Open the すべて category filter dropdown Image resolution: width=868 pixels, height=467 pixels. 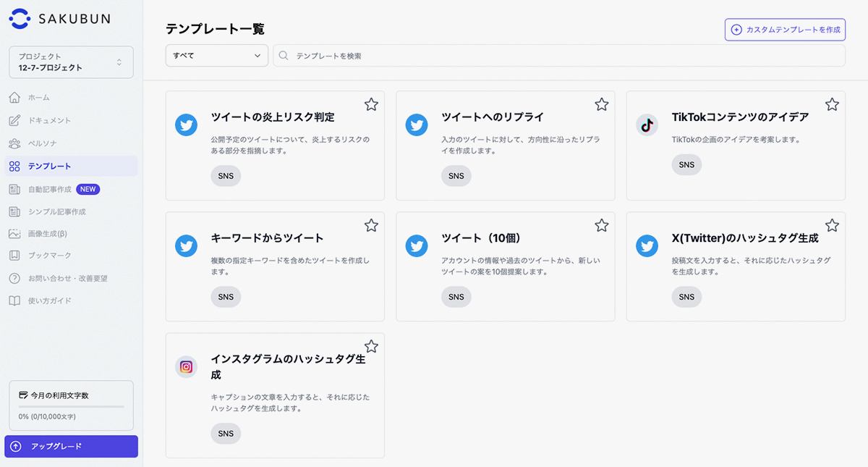click(x=216, y=56)
